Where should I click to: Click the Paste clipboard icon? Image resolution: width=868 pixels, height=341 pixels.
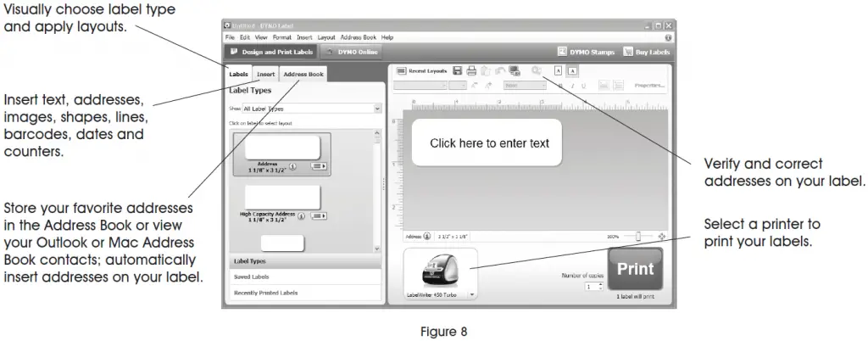click(486, 71)
